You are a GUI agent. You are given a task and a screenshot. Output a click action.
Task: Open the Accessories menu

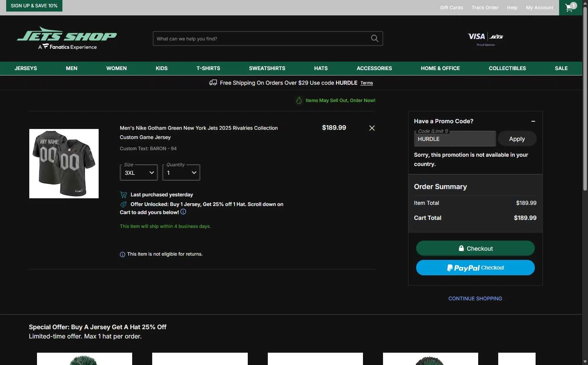click(x=374, y=68)
